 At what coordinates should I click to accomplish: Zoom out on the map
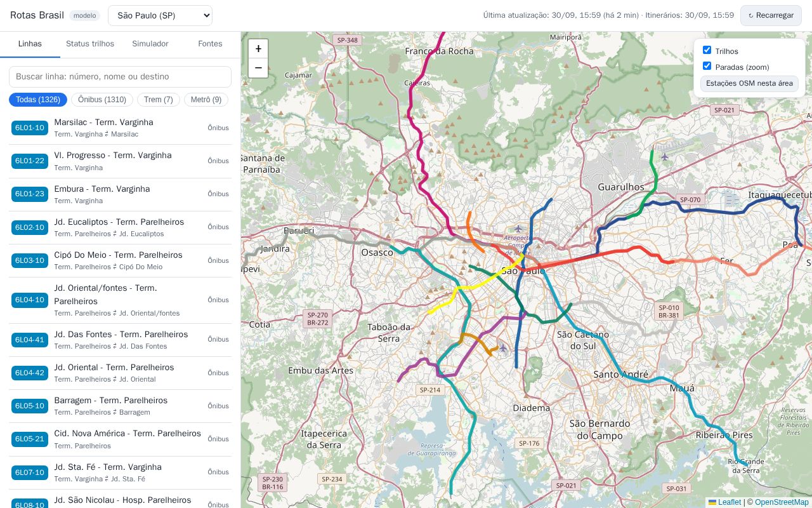point(258,68)
